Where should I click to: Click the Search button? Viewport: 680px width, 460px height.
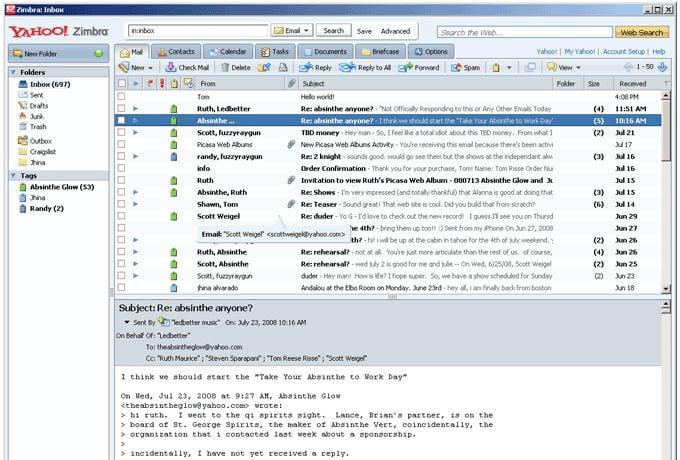(333, 31)
